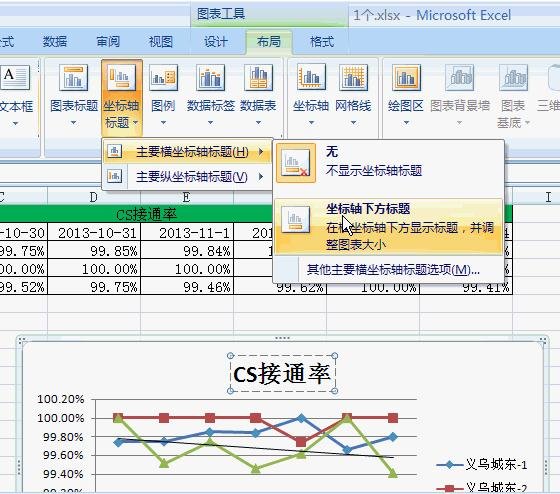Click the Gridlines (网格线) icon

coord(353,77)
